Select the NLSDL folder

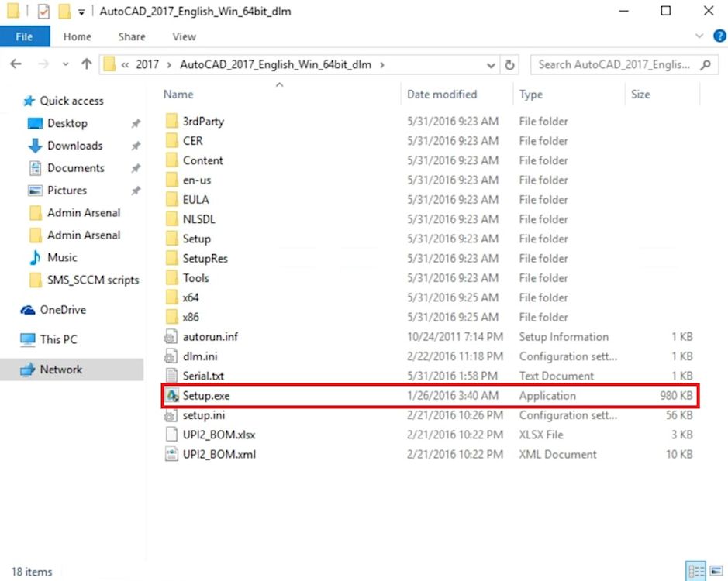click(198, 219)
